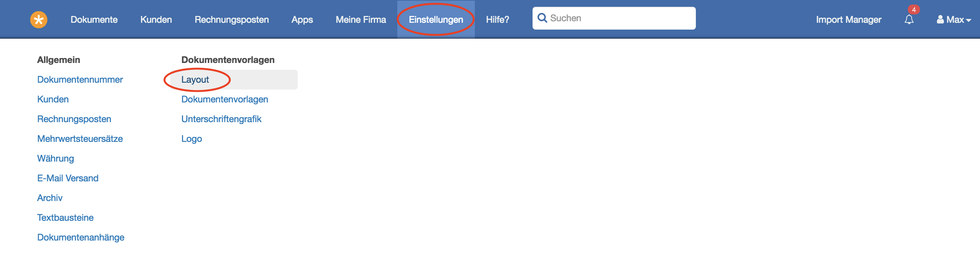Open the Dokumente menu
Screen dimensions: 980x261
click(94, 19)
